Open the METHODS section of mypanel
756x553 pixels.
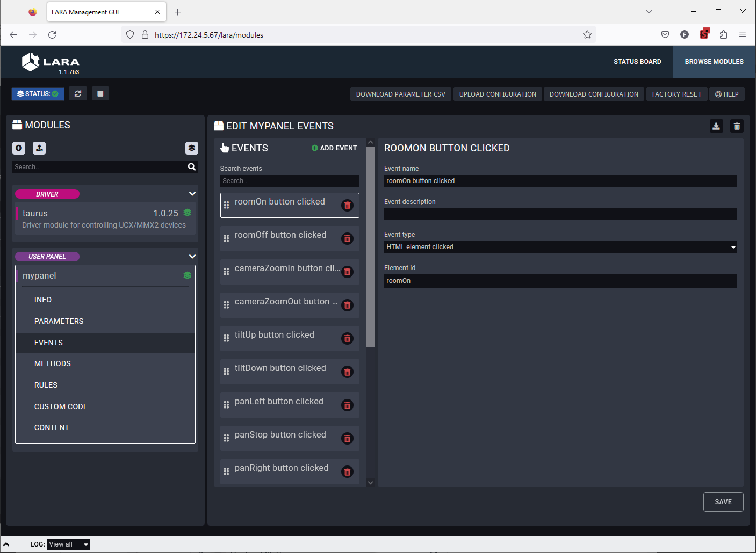[x=53, y=363]
